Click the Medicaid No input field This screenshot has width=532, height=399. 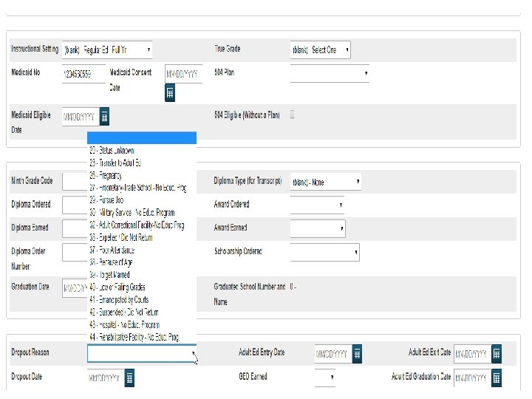click(83, 74)
